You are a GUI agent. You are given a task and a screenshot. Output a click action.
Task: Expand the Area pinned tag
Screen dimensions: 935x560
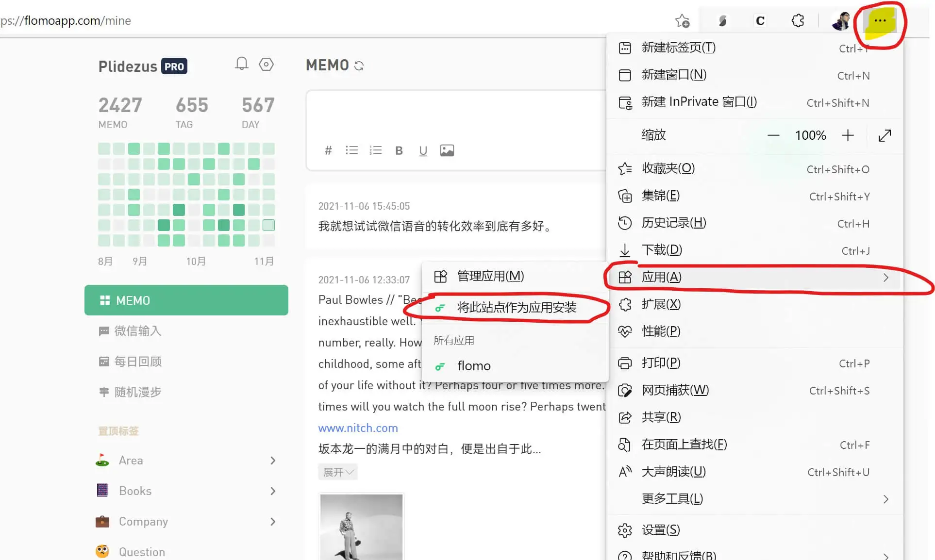tap(273, 461)
